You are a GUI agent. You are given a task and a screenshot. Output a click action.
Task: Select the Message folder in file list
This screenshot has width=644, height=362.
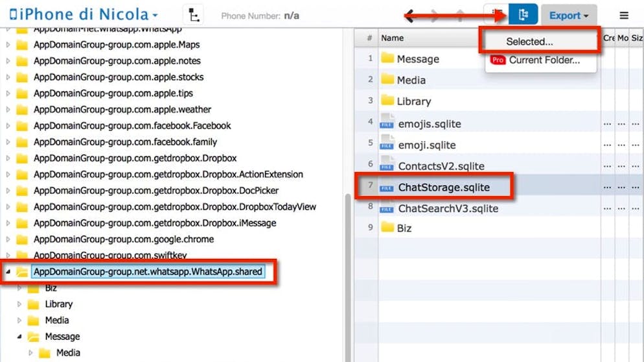click(418, 59)
